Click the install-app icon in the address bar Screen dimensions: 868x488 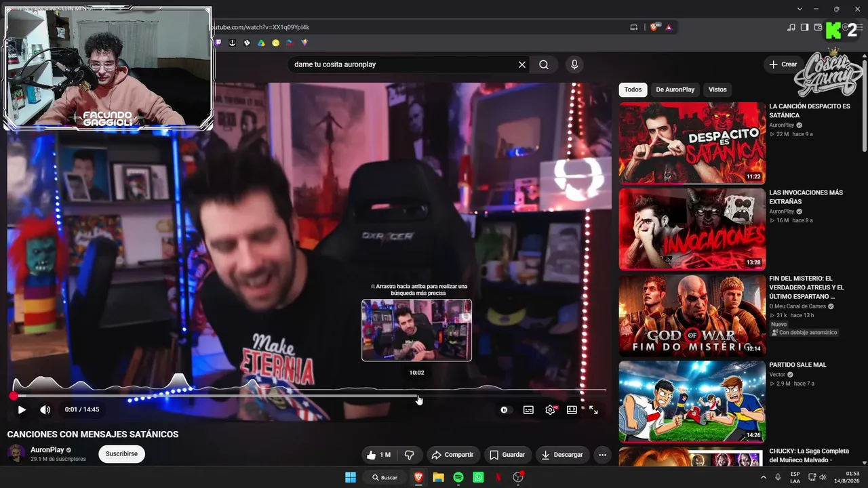tap(634, 27)
